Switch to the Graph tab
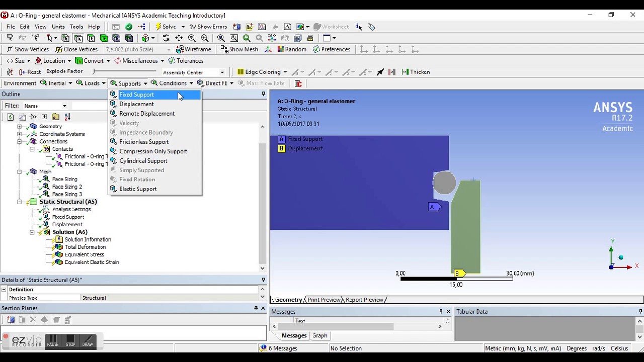The image size is (644, 362). pos(319,335)
